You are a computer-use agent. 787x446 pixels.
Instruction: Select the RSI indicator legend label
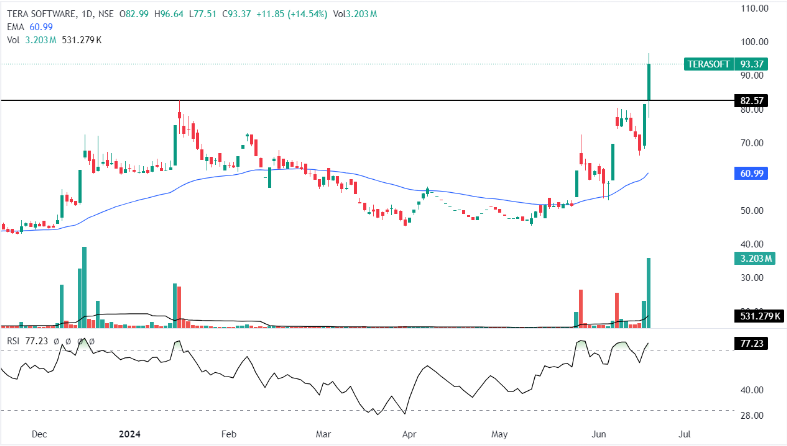[13, 341]
